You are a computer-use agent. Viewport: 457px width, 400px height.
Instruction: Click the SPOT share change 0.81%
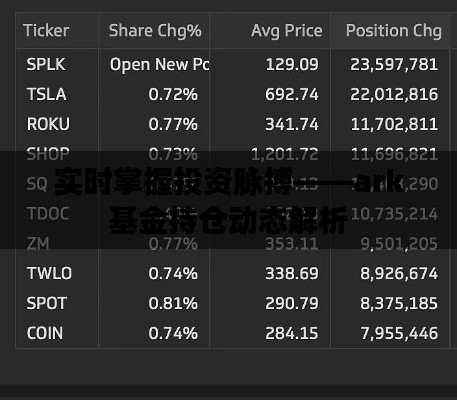coord(173,303)
